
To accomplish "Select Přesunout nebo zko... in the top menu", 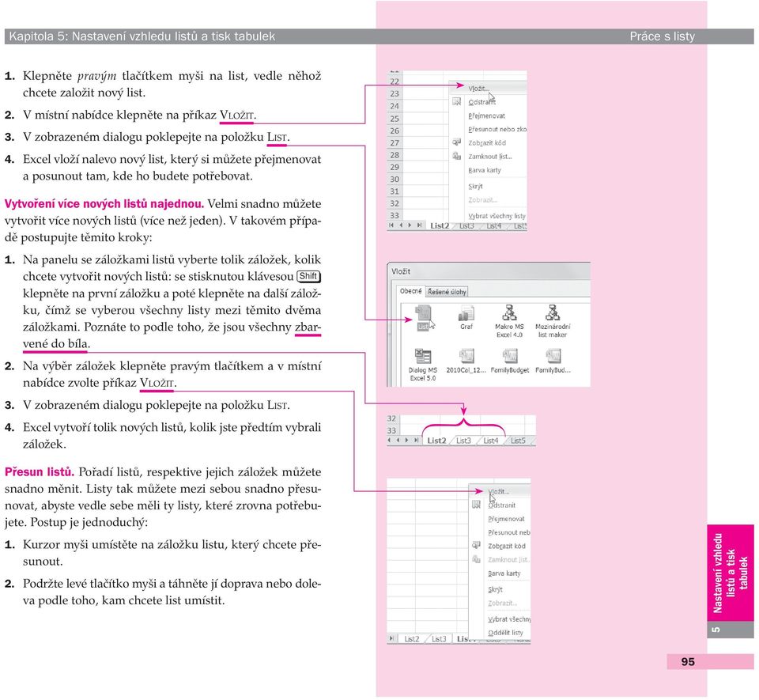I will (497, 129).
